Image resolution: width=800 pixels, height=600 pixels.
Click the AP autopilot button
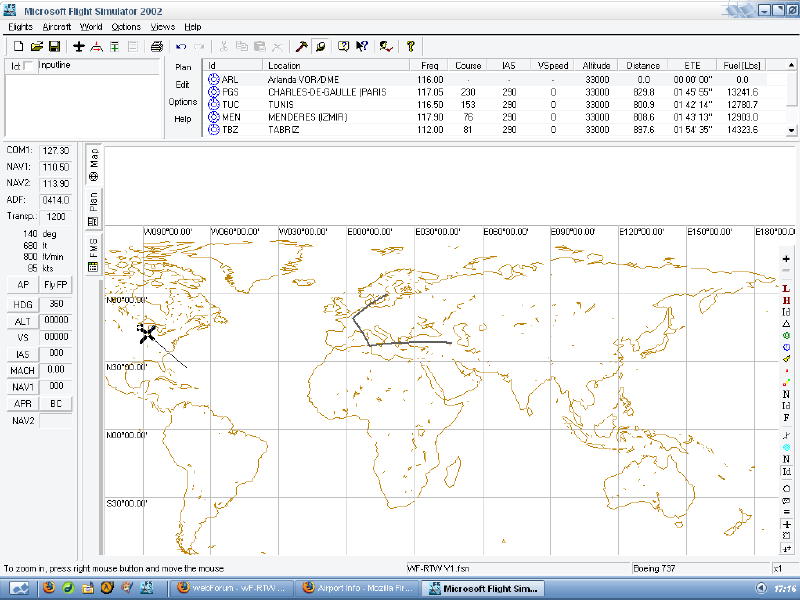click(23, 285)
